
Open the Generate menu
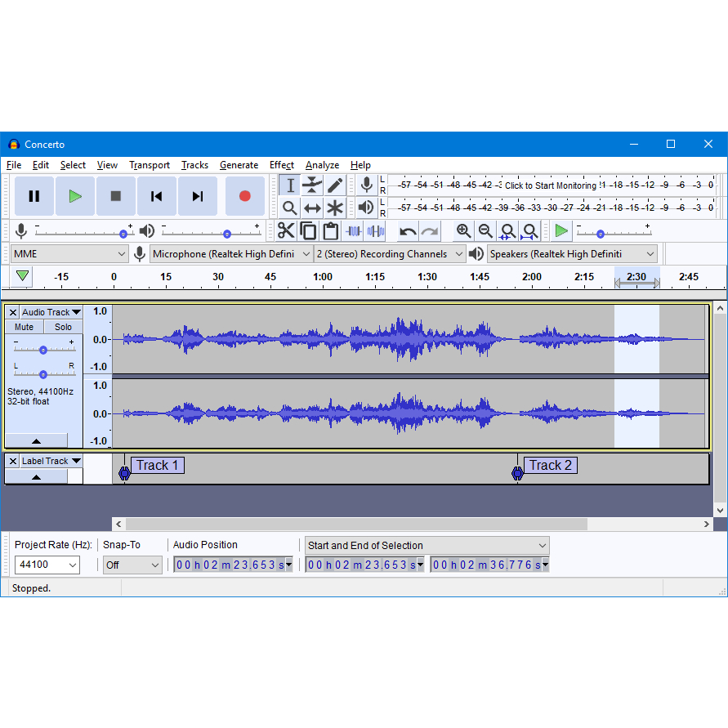click(239, 165)
